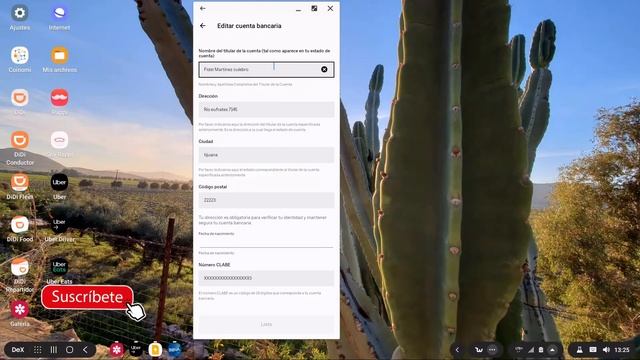Edit the Código postal field

coord(266,200)
